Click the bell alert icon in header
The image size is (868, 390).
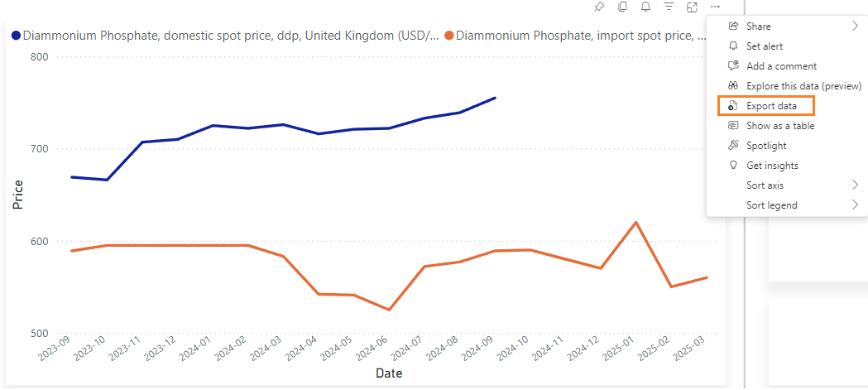pos(645,7)
